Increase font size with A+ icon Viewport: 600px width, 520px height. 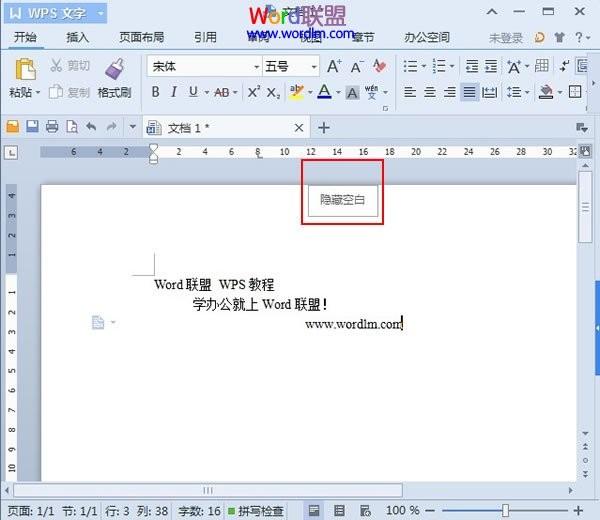click(x=334, y=67)
